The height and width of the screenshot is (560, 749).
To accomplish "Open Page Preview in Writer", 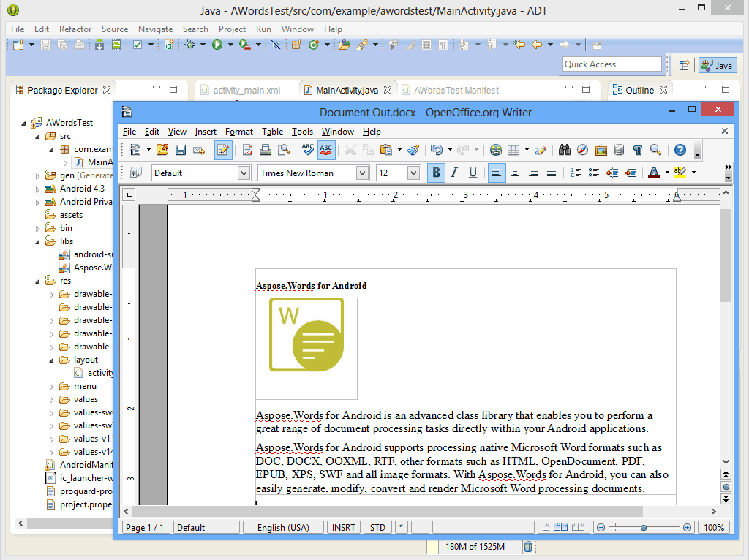I will 284,150.
